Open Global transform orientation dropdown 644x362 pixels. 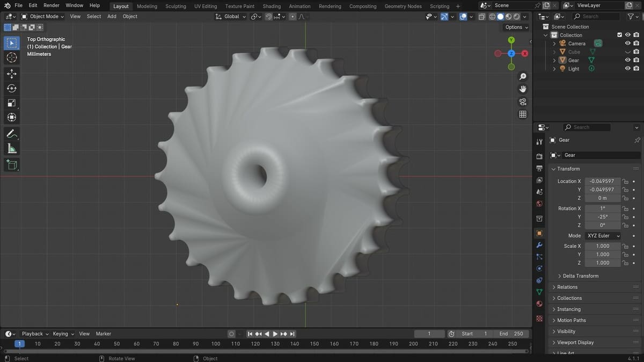tap(231, 17)
